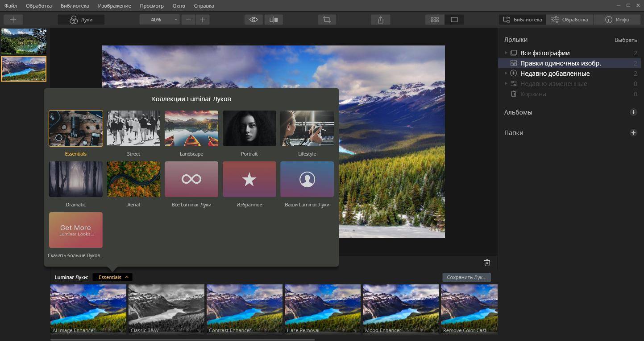Choose the Aerial looks collection
644x341 pixels.
point(133,179)
